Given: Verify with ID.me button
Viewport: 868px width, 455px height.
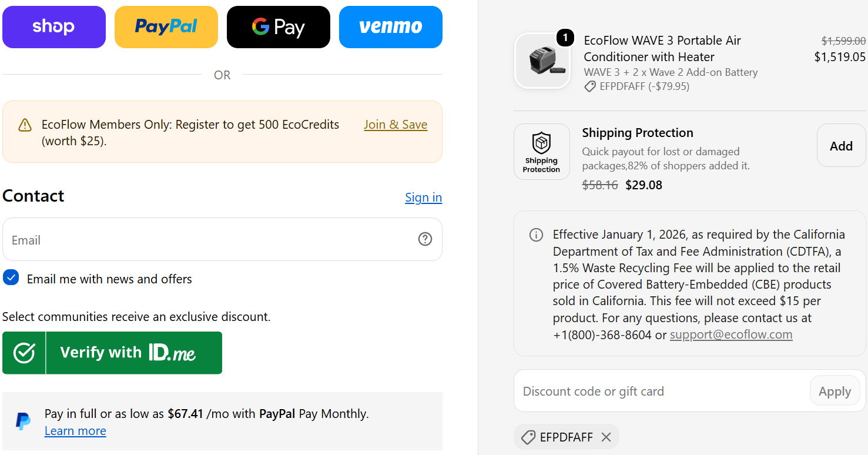Looking at the screenshot, I should click(x=112, y=353).
